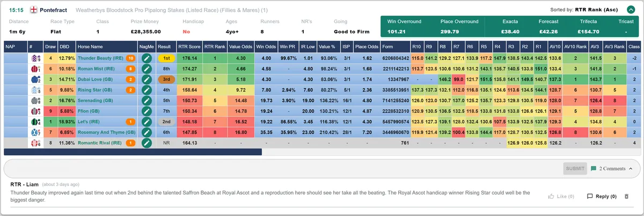
Task: Click horizontal scrollbar under the race table
Action: click(x=133, y=152)
